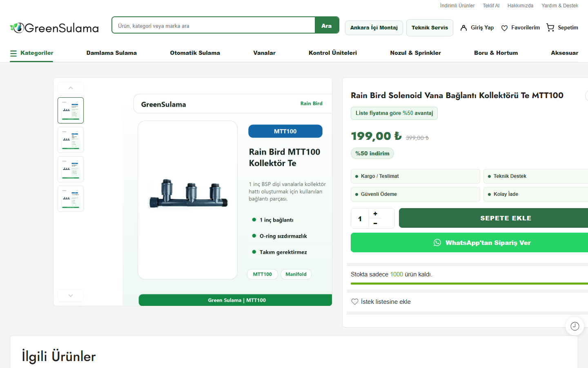Open recently viewed clock icon

tap(575, 326)
